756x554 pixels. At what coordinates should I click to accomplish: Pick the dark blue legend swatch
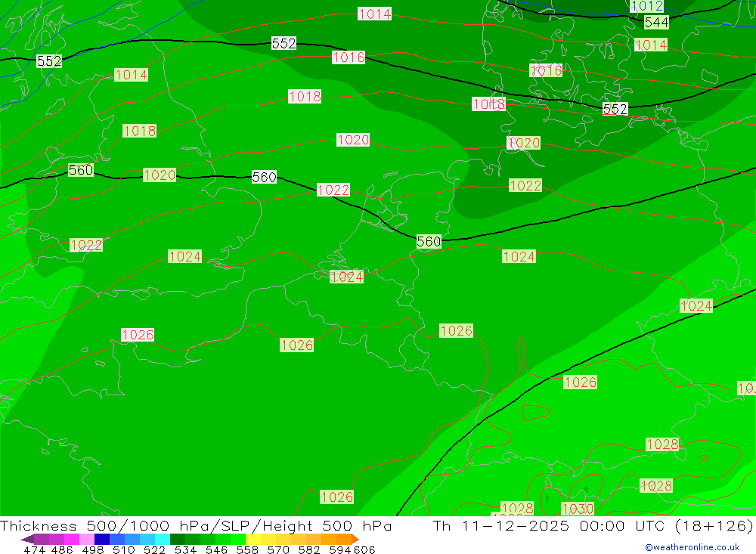[x=102, y=539]
